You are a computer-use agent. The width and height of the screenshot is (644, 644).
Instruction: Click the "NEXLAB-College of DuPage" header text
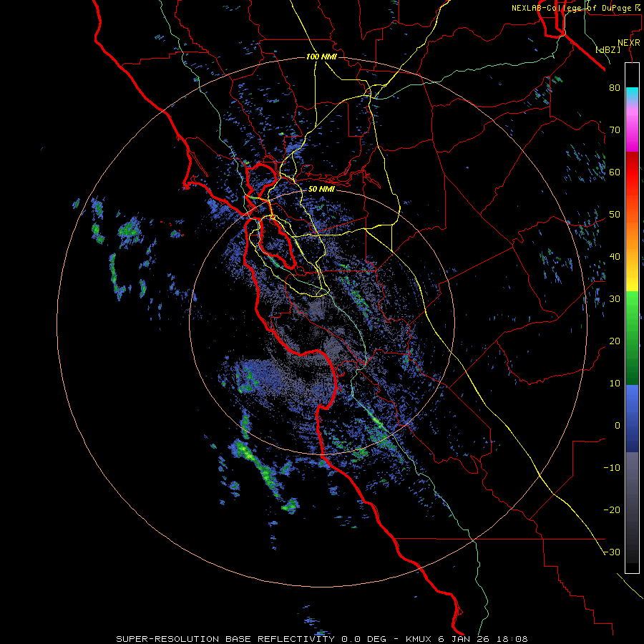click(571, 8)
